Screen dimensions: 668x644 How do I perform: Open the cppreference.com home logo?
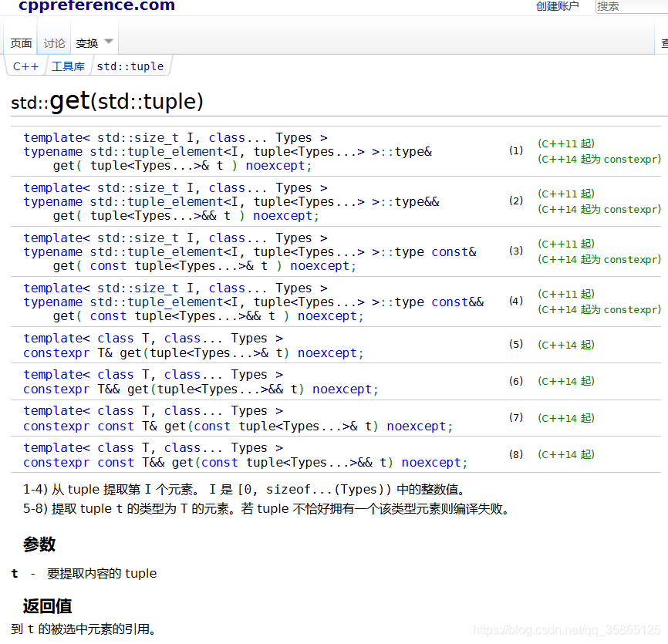(x=96, y=5)
